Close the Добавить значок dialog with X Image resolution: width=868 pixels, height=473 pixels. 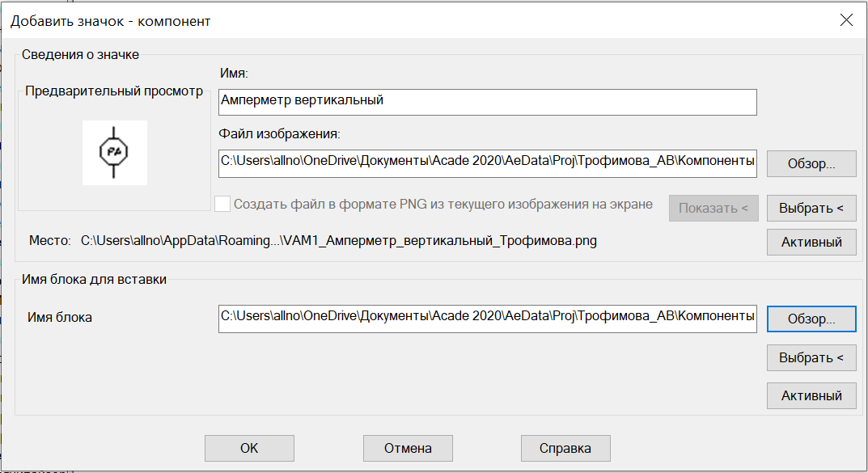(x=846, y=20)
